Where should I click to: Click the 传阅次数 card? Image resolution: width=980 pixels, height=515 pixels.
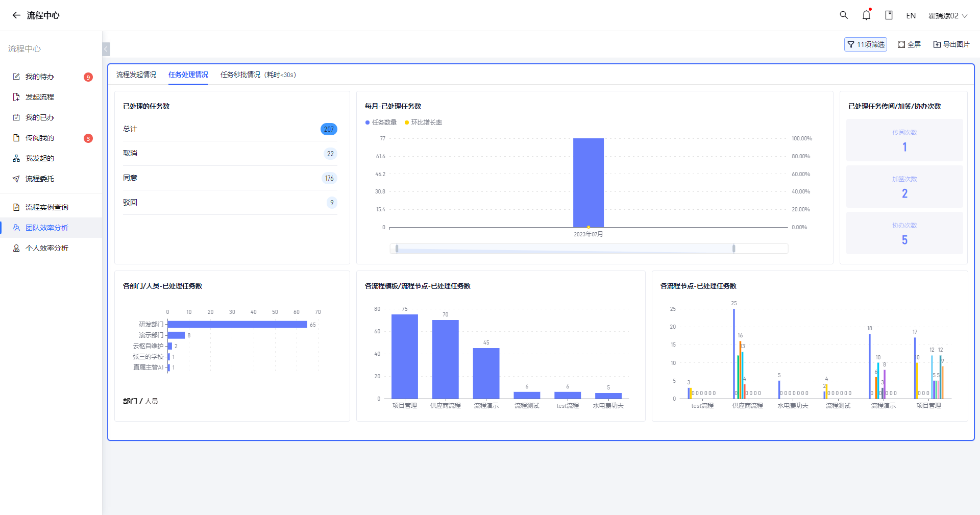pyautogui.click(x=904, y=140)
